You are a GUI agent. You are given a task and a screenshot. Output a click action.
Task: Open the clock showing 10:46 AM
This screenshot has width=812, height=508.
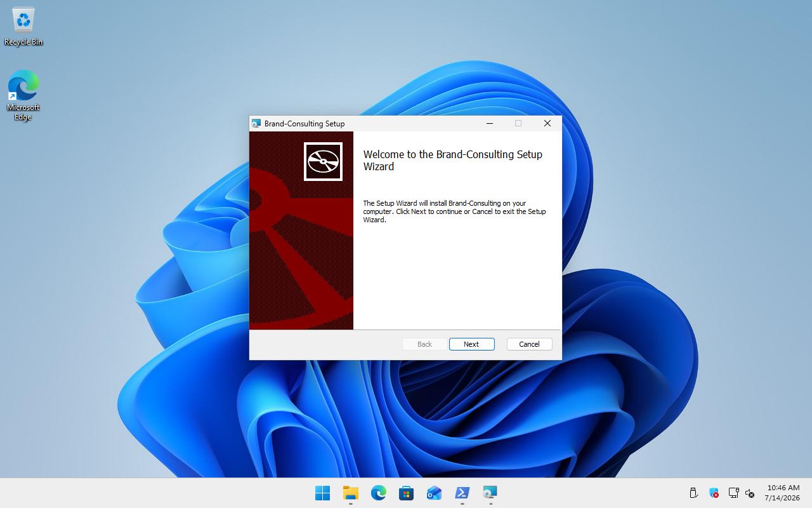[x=783, y=493]
